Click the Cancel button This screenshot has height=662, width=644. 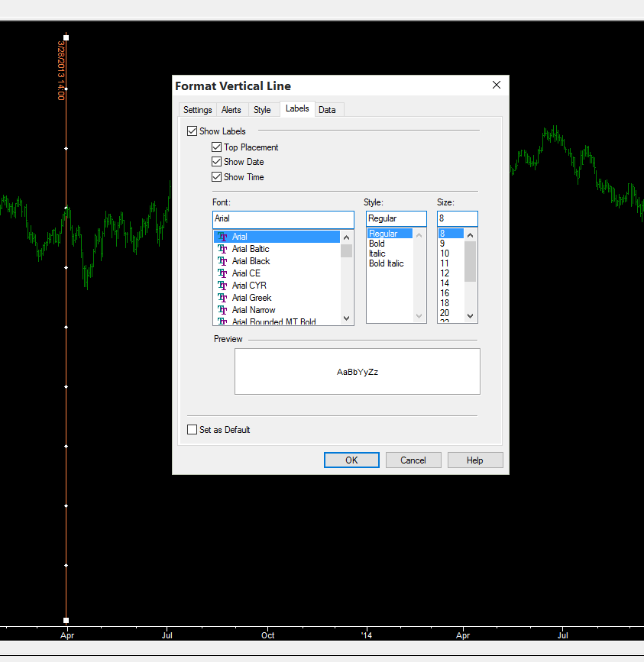pyautogui.click(x=413, y=460)
